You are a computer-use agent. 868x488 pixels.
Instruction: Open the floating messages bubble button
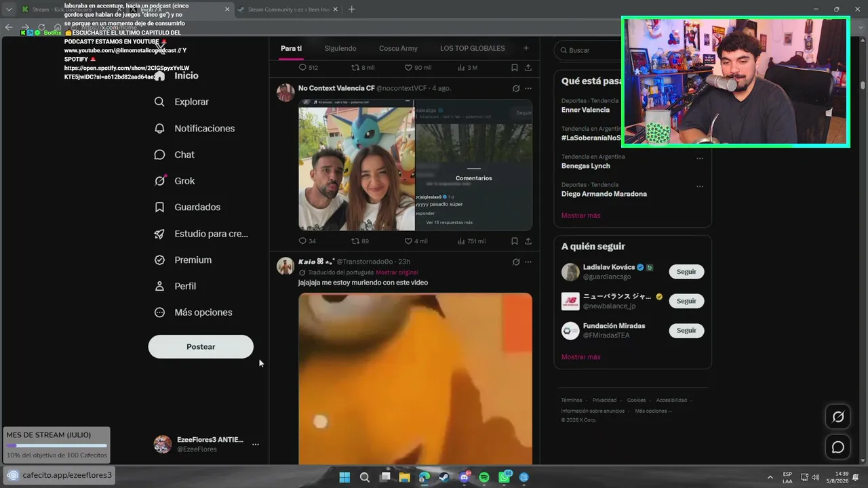[838, 447]
